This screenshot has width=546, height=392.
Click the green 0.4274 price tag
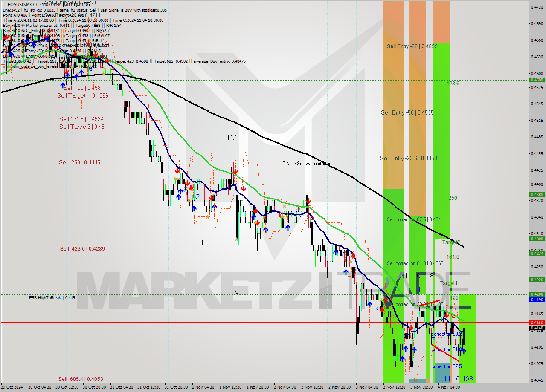[537, 253]
